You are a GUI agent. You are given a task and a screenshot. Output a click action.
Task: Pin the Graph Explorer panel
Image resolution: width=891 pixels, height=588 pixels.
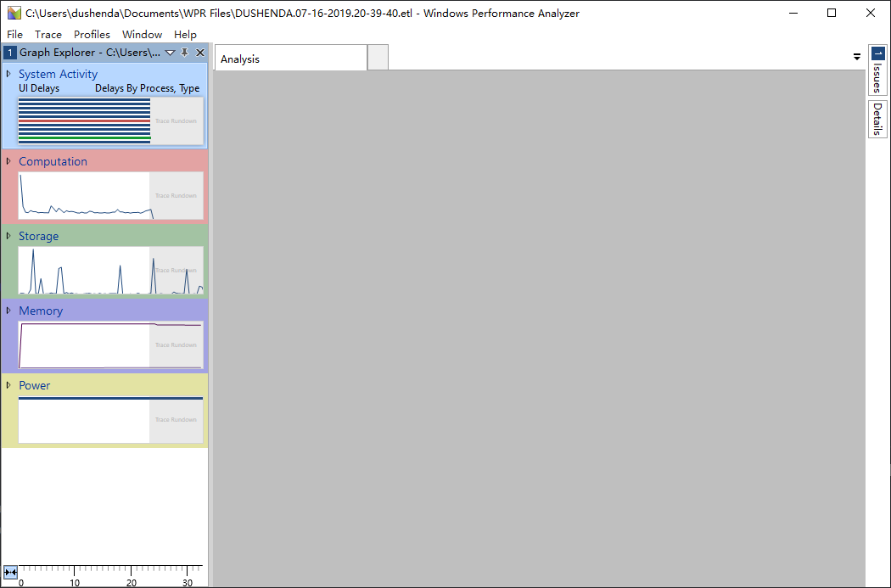(185, 53)
